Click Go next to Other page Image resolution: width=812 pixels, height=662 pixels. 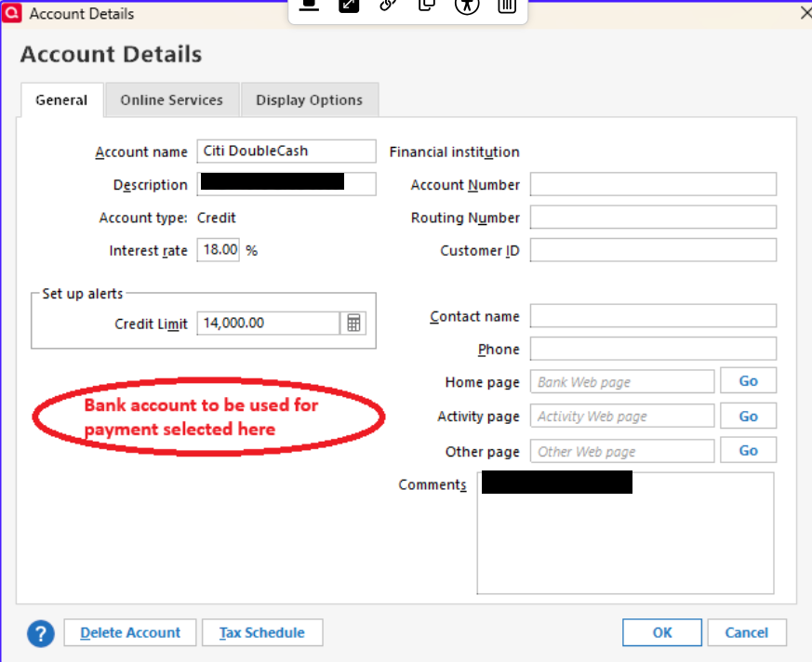(749, 450)
